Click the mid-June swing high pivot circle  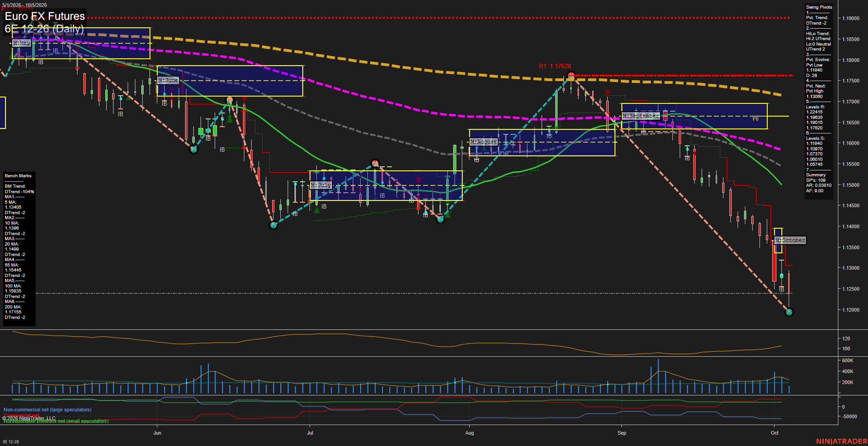tap(230, 100)
